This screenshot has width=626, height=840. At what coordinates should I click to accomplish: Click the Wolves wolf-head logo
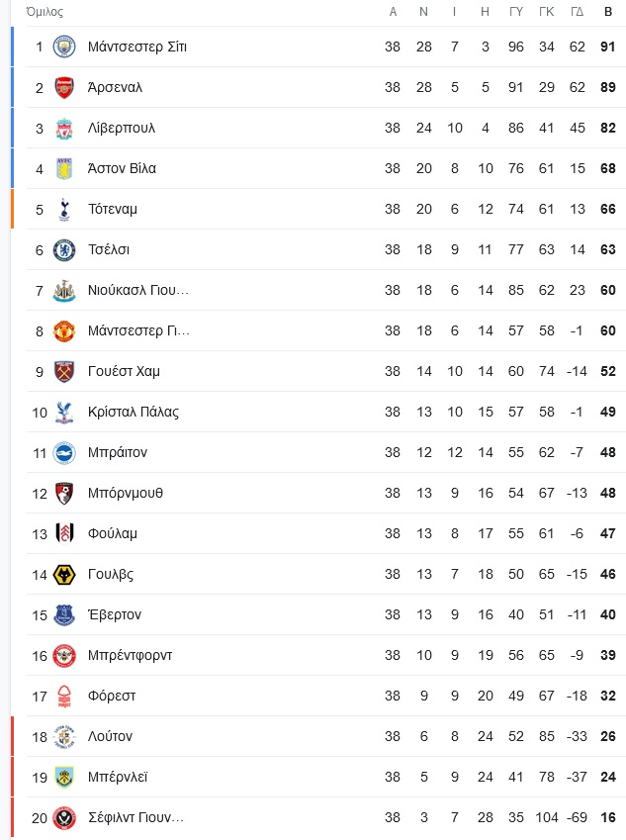point(64,574)
